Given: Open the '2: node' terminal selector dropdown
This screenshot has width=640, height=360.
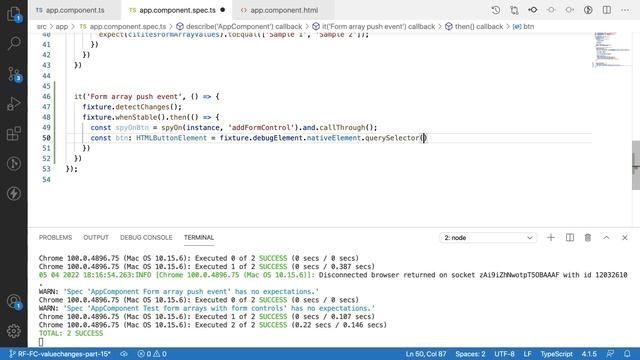Looking at the screenshot, I should point(488,238).
